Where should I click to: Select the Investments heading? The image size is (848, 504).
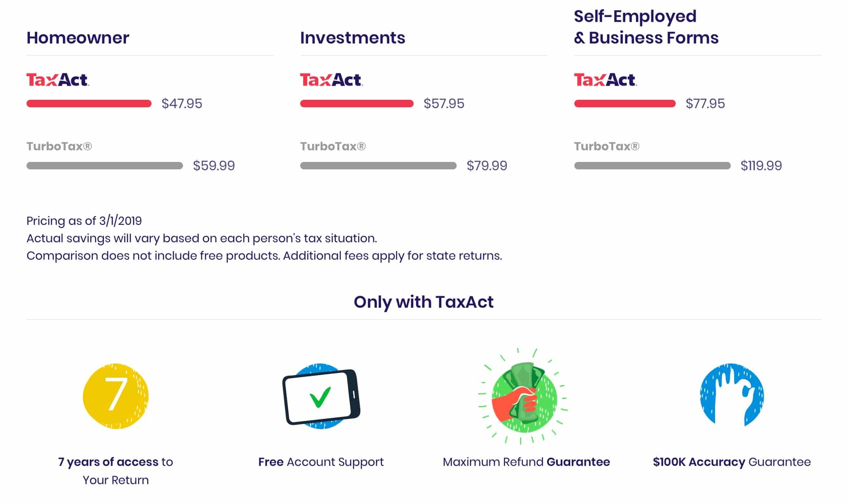coord(353,38)
